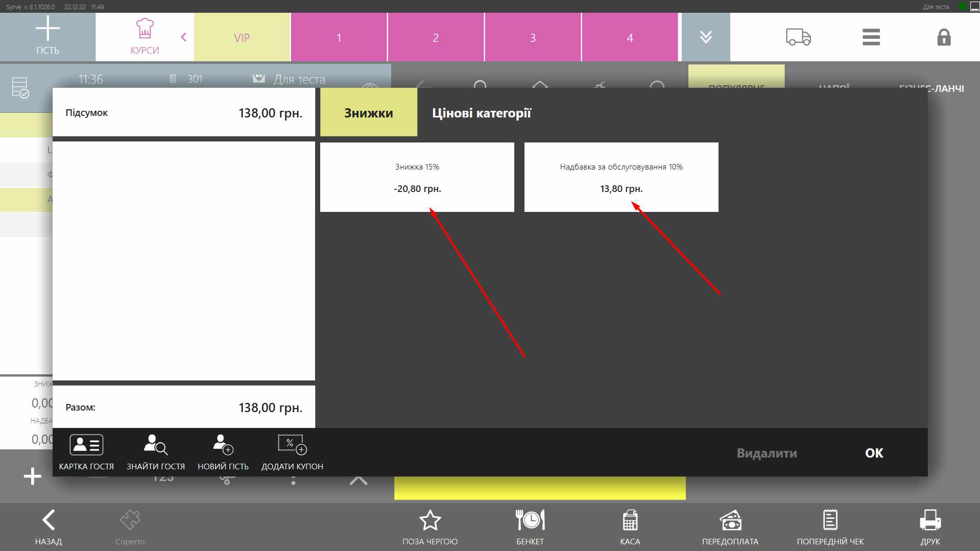
Task: Toggle Надбавка за обслуговування 10% surcharge
Action: click(621, 177)
